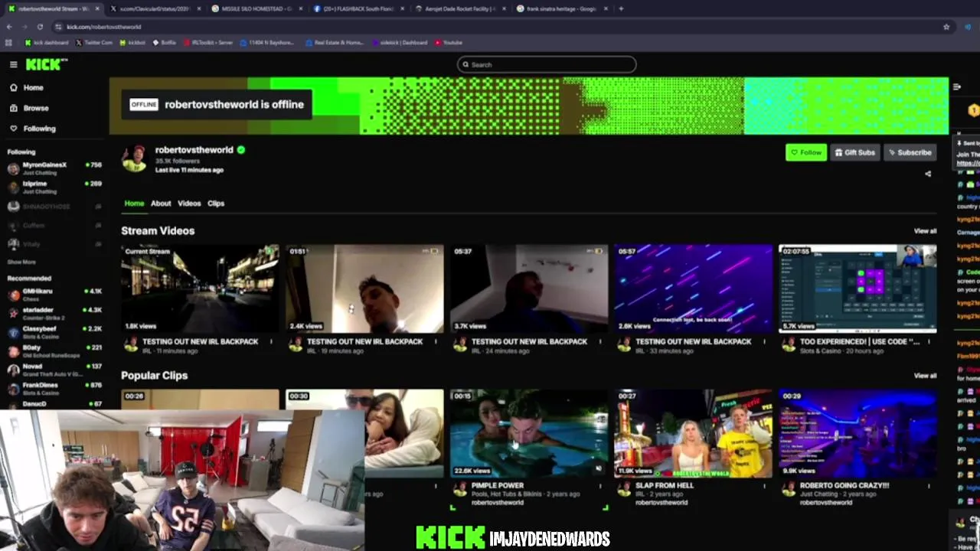Close the x.com browser tab

199,8
